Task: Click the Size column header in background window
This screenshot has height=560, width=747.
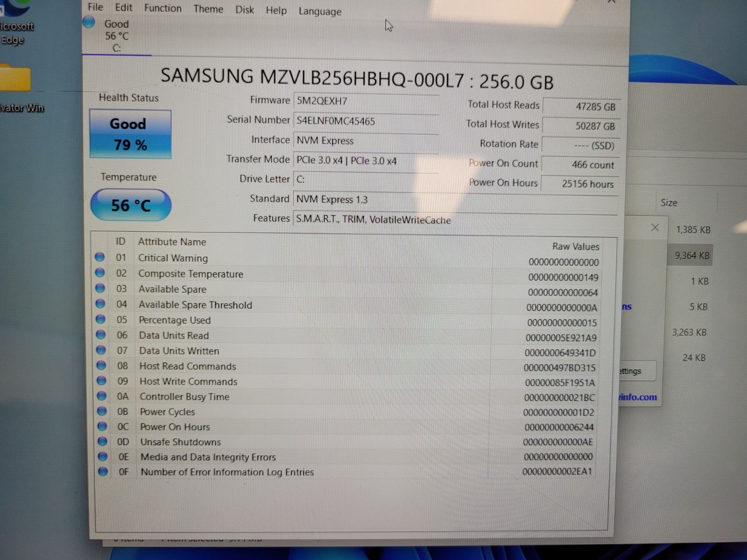Action: point(669,203)
